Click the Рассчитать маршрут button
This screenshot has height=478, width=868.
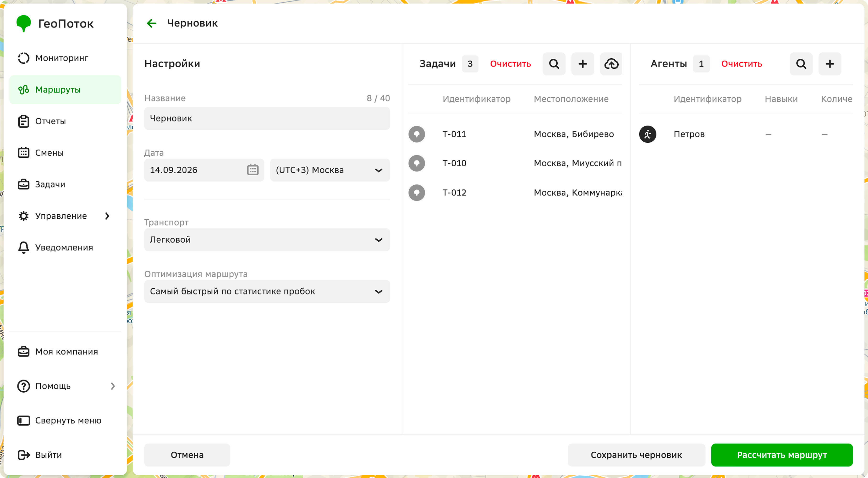(782, 455)
